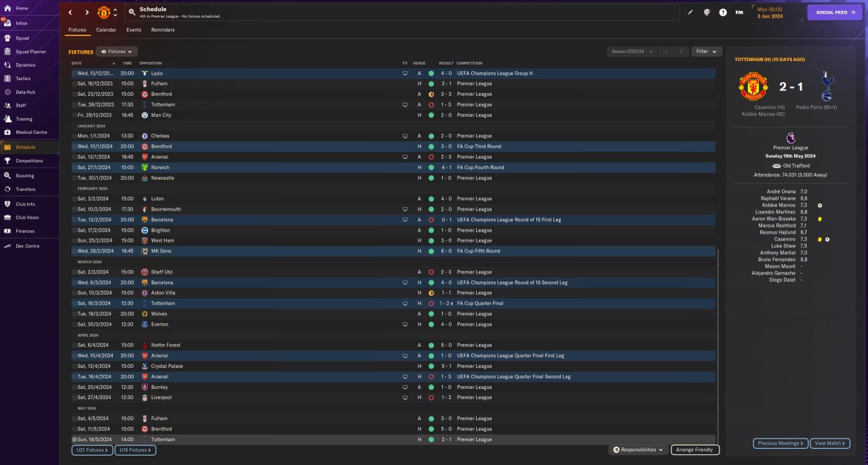This screenshot has height=465, width=868.
Task: Go to the Squad screen icon
Action: pyautogui.click(x=7, y=37)
